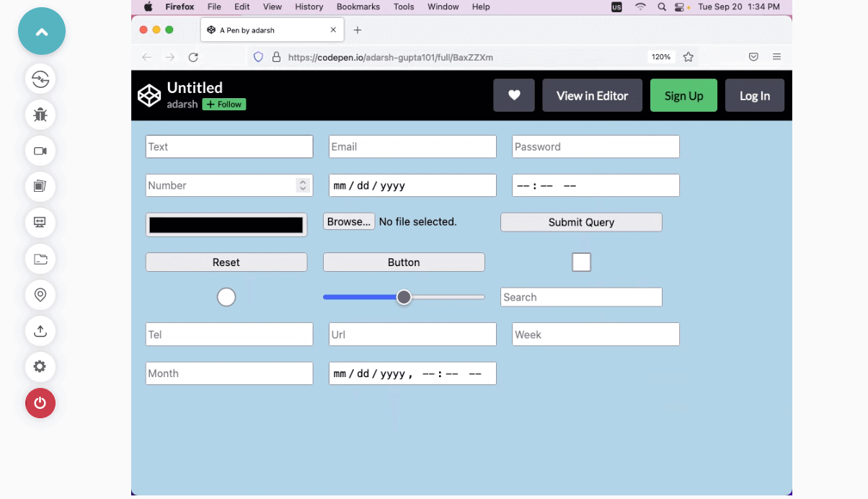Click the location pin icon in the sidebar

click(x=40, y=295)
